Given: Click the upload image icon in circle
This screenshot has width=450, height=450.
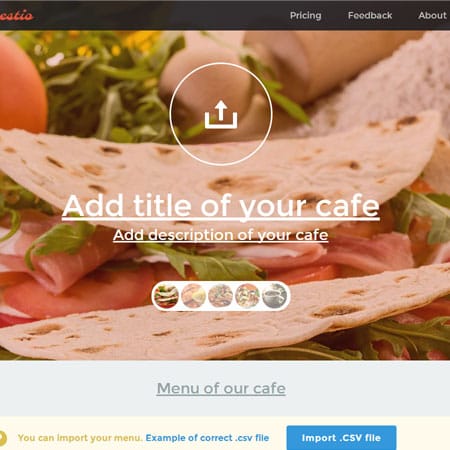Looking at the screenshot, I should (x=221, y=115).
